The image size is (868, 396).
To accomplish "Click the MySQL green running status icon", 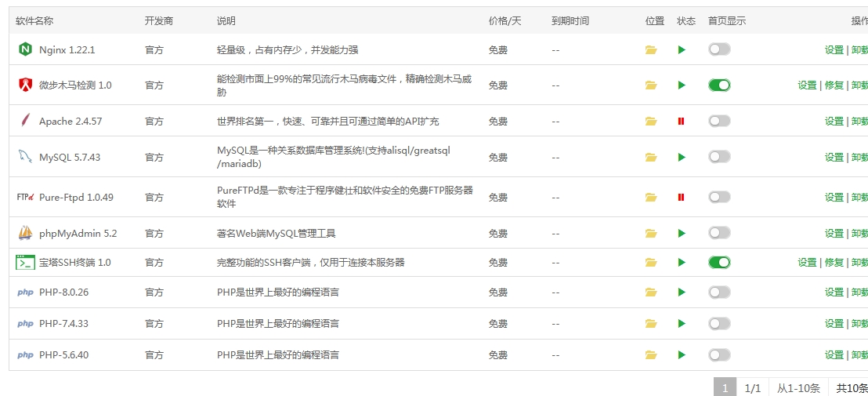I will [x=682, y=158].
